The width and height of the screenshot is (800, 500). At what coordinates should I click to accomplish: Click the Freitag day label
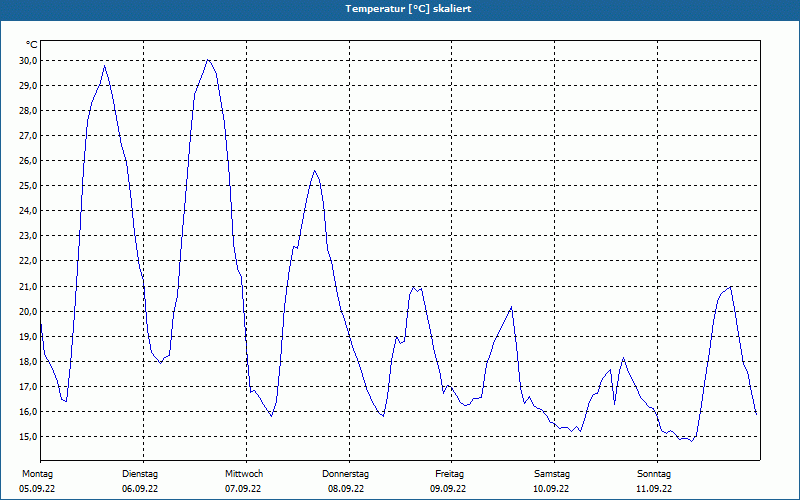449,474
